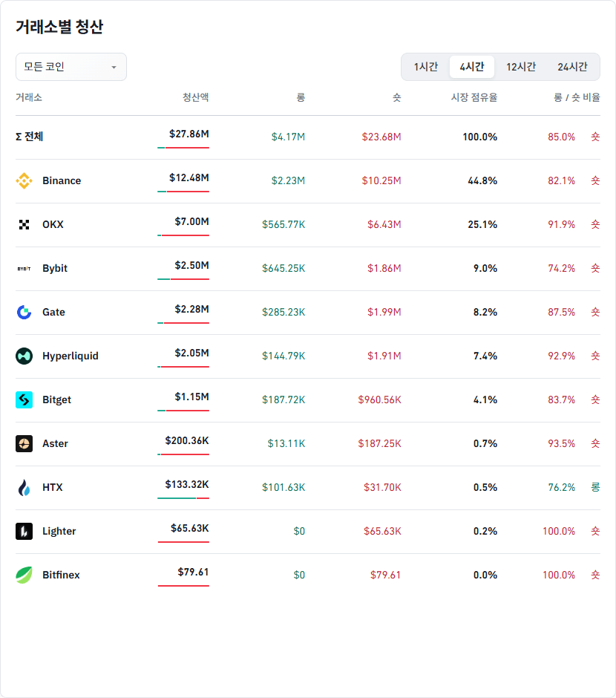616x698 pixels.
Task: Select the 4시간 timeframe tab
Action: coord(472,67)
